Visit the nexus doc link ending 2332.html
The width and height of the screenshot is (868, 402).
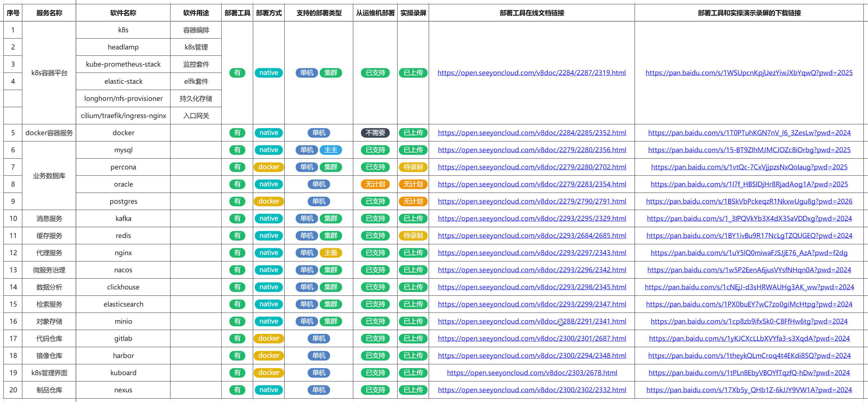[x=532, y=390]
